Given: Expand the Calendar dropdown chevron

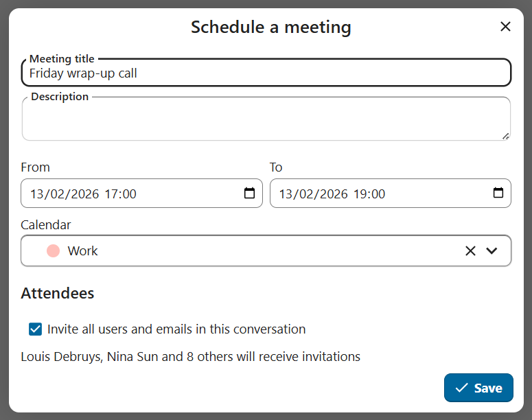Looking at the screenshot, I should 491,251.
